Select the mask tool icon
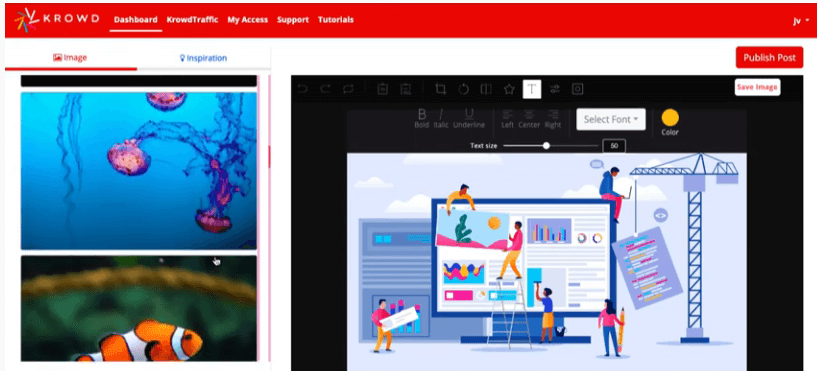Image resolution: width=817 pixels, height=371 pixels. pyautogui.click(x=577, y=89)
